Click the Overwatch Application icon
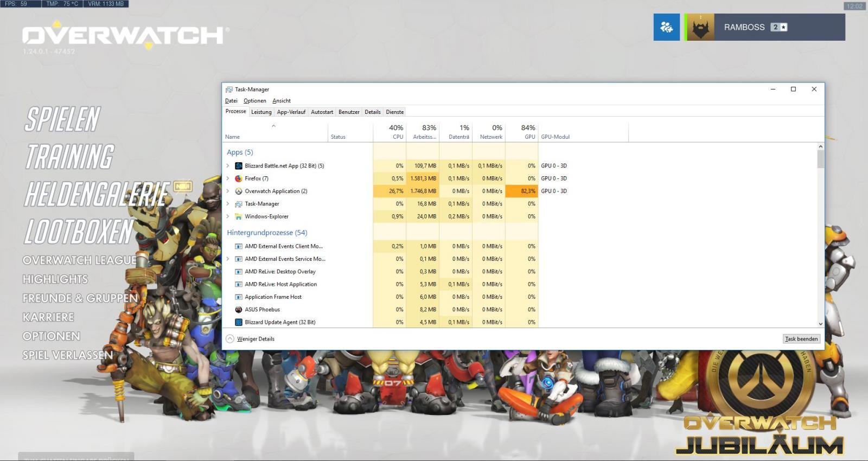 tap(239, 191)
